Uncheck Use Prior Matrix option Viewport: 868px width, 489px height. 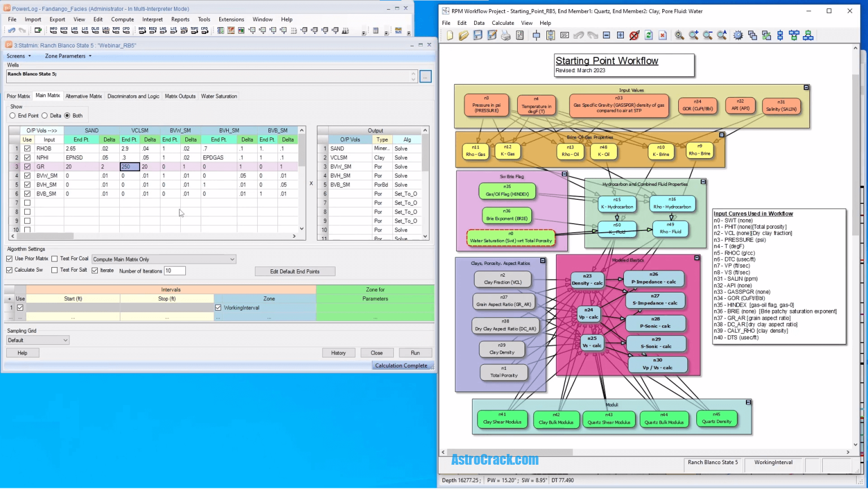click(9, 259)
